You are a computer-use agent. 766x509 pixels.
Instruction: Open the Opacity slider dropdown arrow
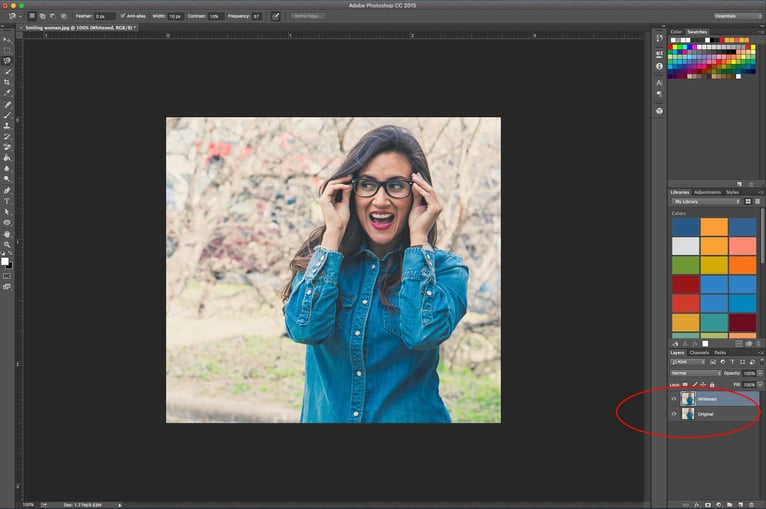[760, 373]
